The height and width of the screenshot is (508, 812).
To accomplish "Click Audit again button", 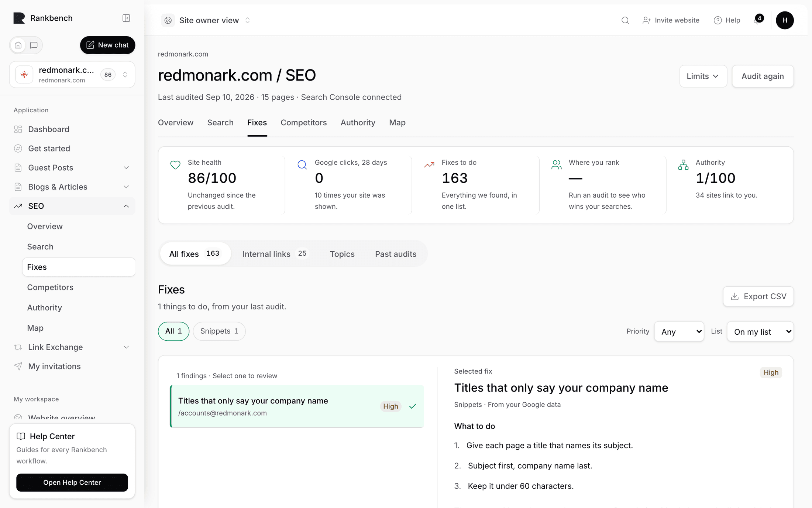I will tap(763, 76).
